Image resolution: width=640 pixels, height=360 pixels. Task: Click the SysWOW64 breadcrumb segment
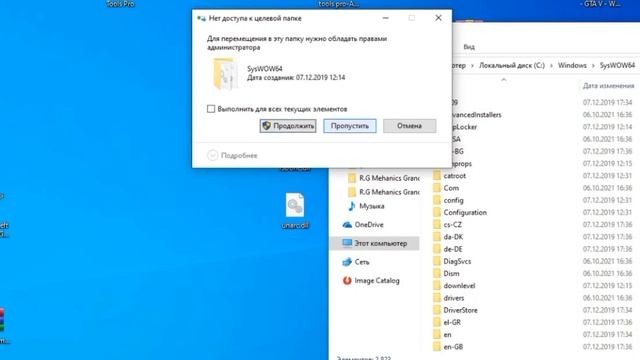coord(617,65)
